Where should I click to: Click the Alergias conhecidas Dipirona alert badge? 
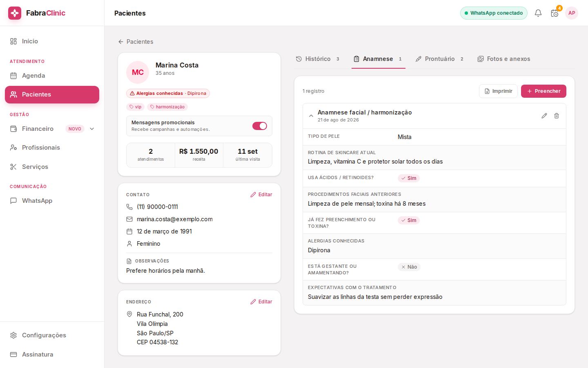(x=168, y=94)
